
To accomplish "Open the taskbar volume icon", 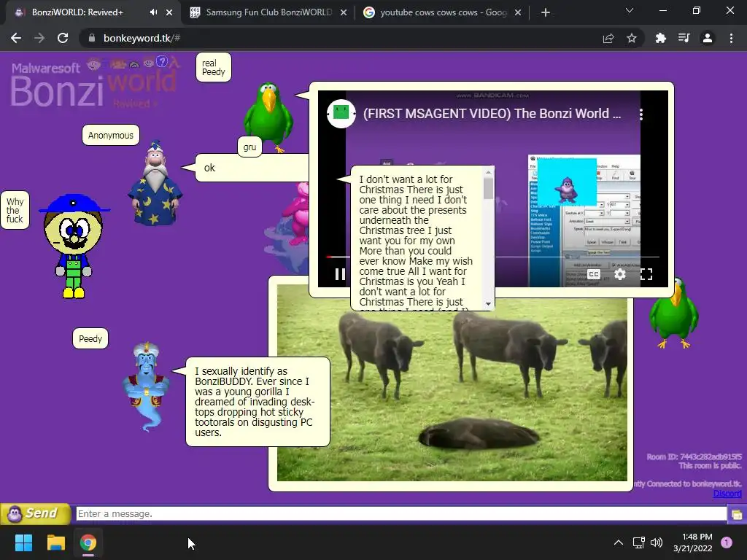I will coord(657,542).
